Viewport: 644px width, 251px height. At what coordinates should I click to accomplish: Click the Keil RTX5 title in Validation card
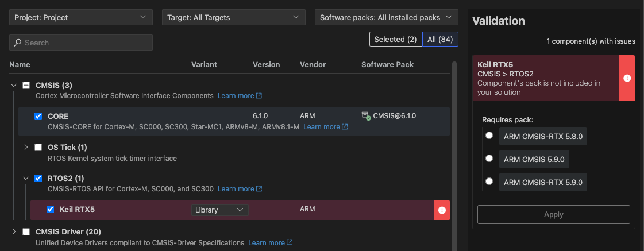(495, 64)
